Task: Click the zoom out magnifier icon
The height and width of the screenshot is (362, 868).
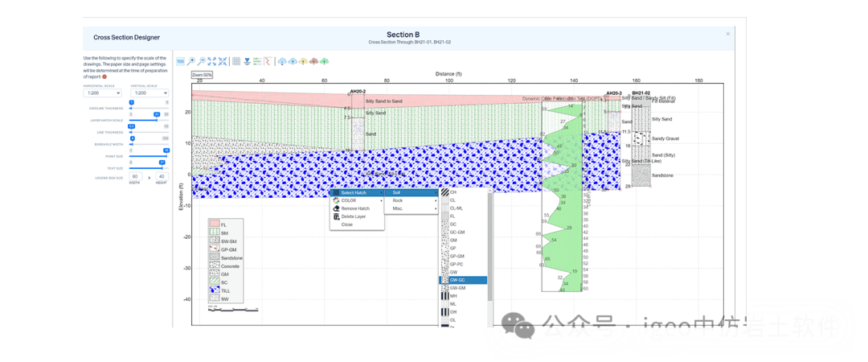Action: pos(202,61)
